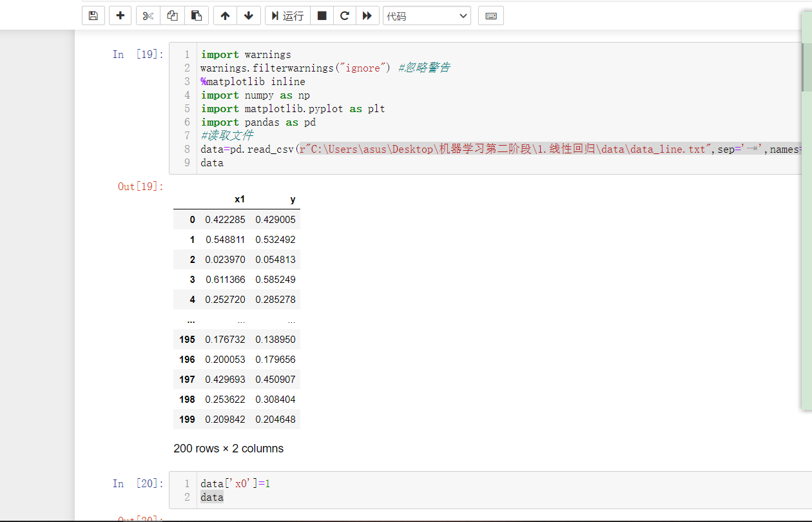Click 0.176732 in row 195
Image resolution: width=812 pixels, height=522 pixels.
[x=225, y=340]
